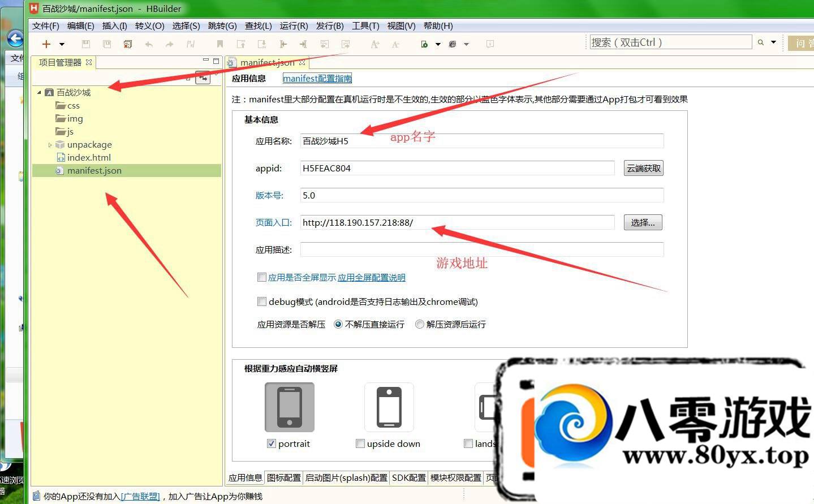Screen dimensions: 814x504
Task: Collapse the 百战沙城 project tree
Action: pos(39,92)
